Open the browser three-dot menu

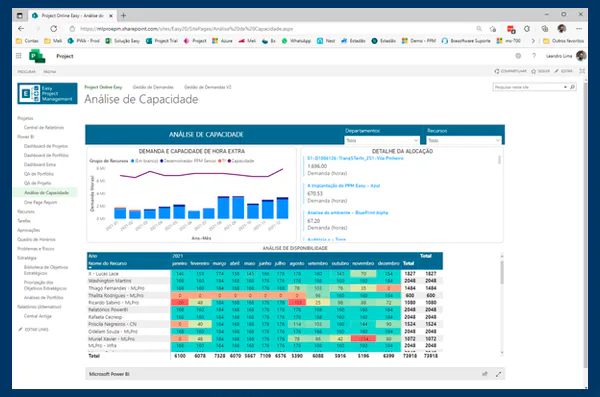click(x=579, y=29)
